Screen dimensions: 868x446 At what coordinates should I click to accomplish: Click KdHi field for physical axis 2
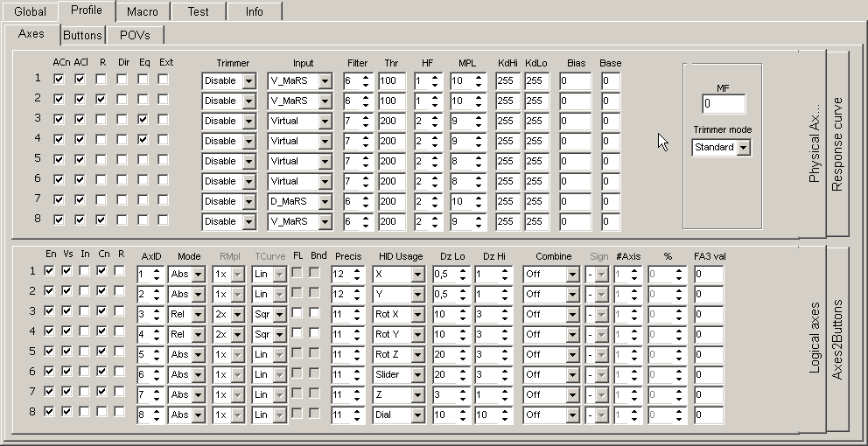pyautogui.click(x=507, y=101)
